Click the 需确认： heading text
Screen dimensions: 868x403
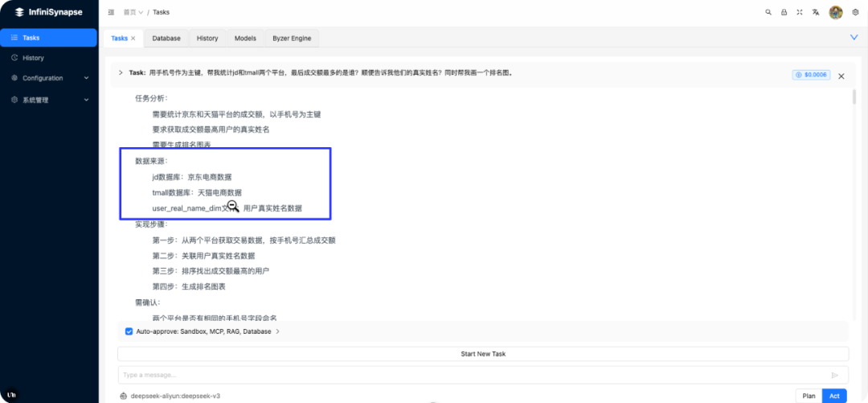point(148,302)
